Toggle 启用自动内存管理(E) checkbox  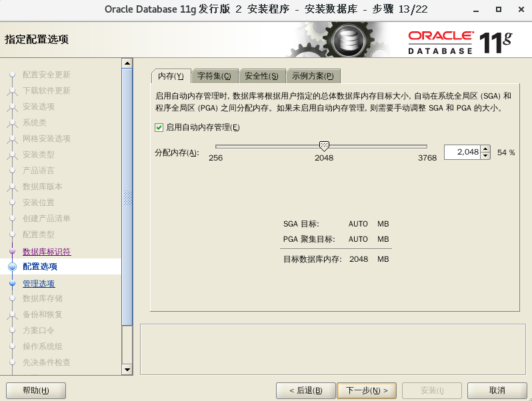tap(159, 127)
